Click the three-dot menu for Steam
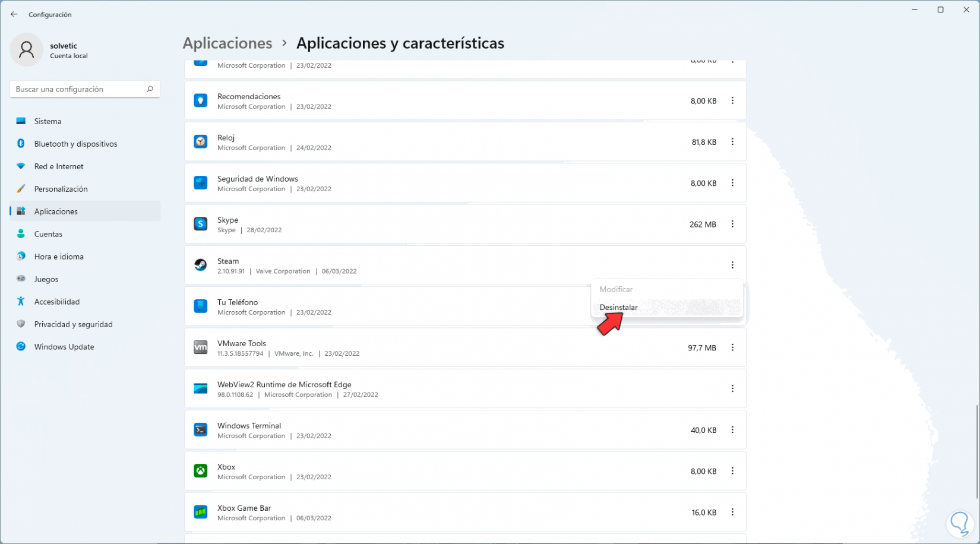 [732, 265]
